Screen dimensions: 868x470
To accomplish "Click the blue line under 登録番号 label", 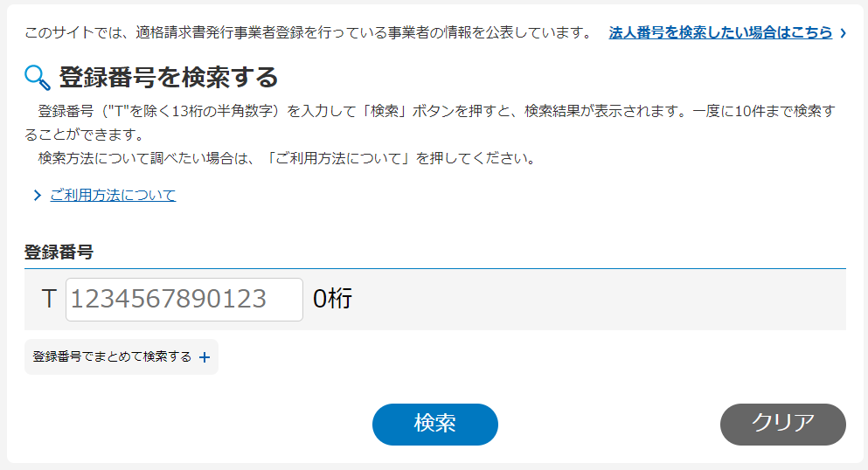I will (435, 269).
